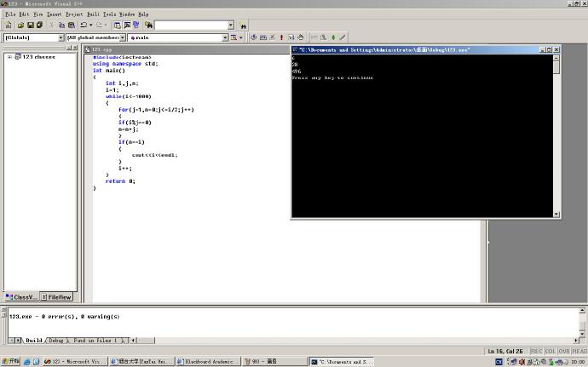This screenshot has width=588, height=367.
Task: Open the Window menu
Action: 127,14
